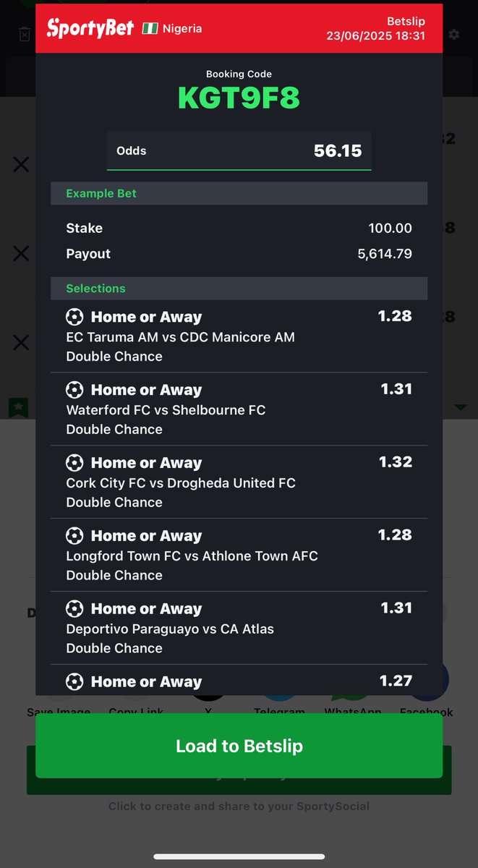
Task: Select the KGT9F8 booking code
Action: (x=239, y=98)
